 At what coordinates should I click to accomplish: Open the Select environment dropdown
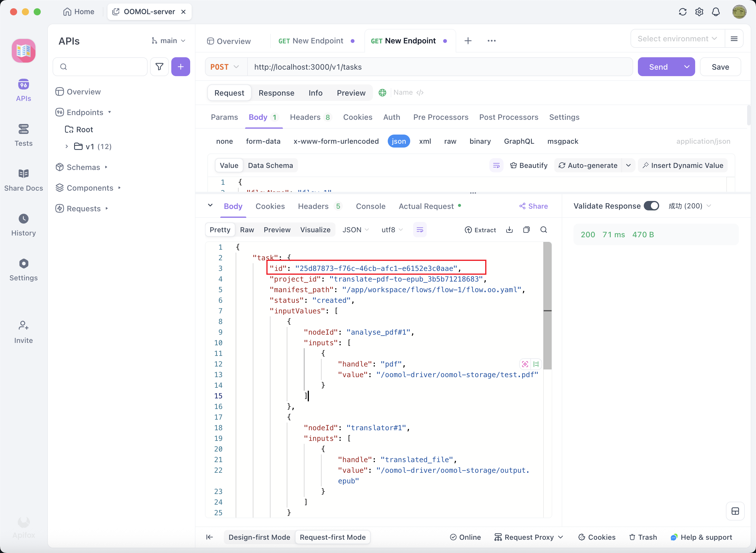pyautogui.click(x=677, y=39)
